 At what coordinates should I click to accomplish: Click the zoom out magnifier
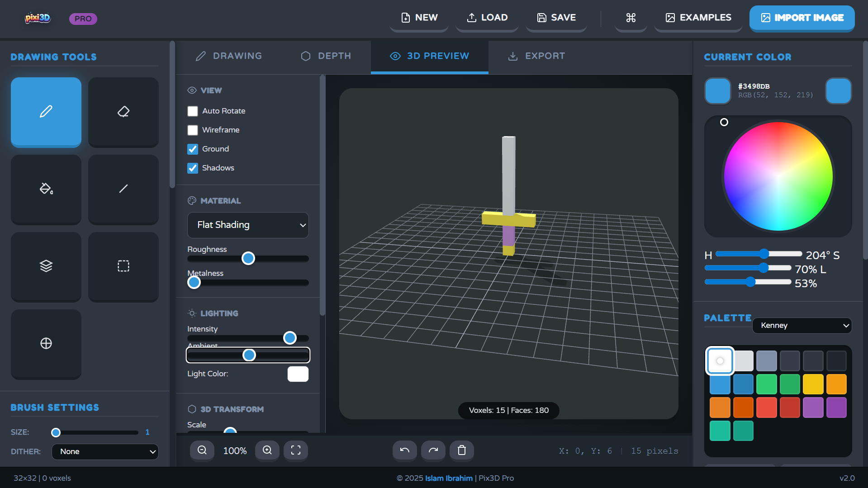click(x=202, y=450)
